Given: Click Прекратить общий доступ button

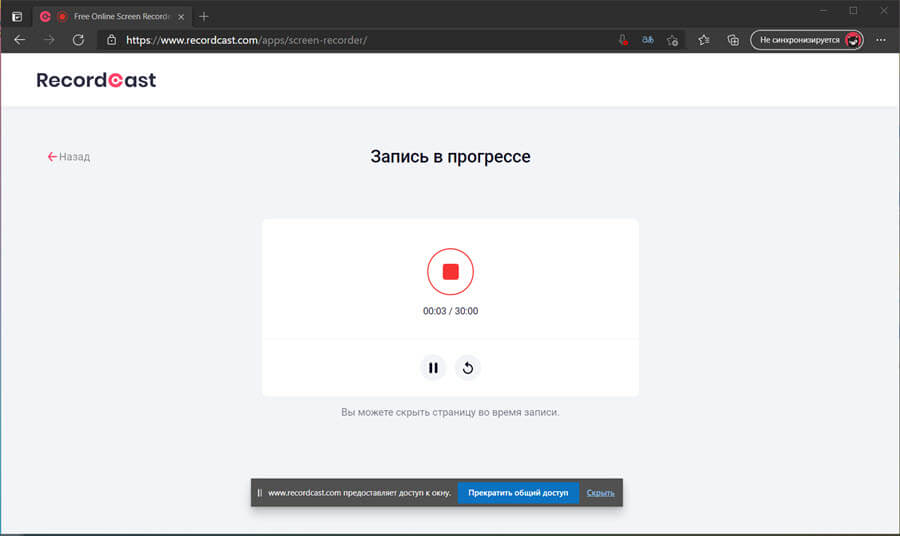Looking at the screenshot, I should (x=518, y=492).
